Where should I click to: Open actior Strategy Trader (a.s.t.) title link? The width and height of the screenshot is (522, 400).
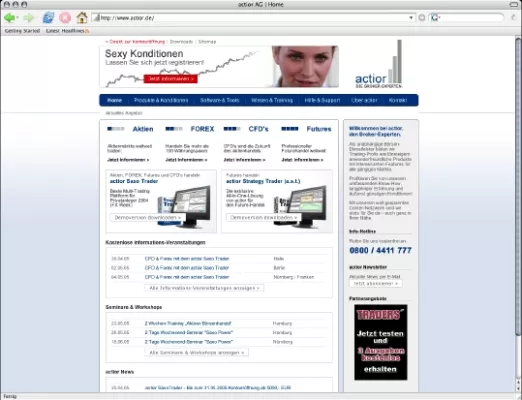[x=263, y=181]
